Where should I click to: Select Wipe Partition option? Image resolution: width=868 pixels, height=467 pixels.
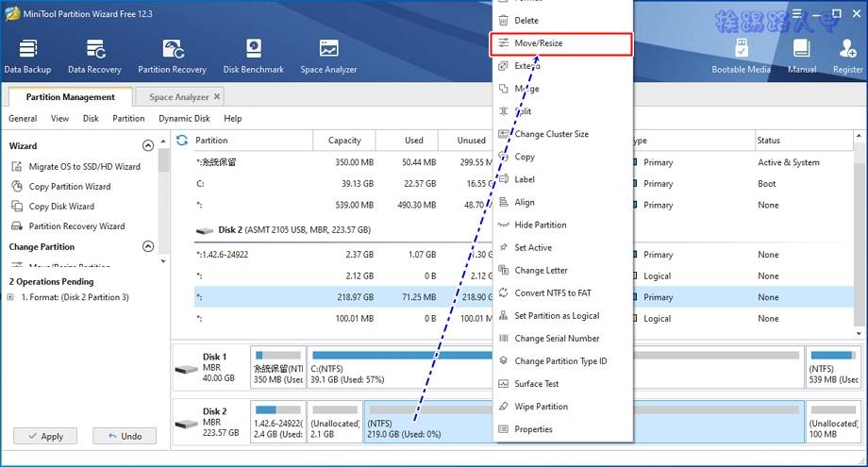562,406
